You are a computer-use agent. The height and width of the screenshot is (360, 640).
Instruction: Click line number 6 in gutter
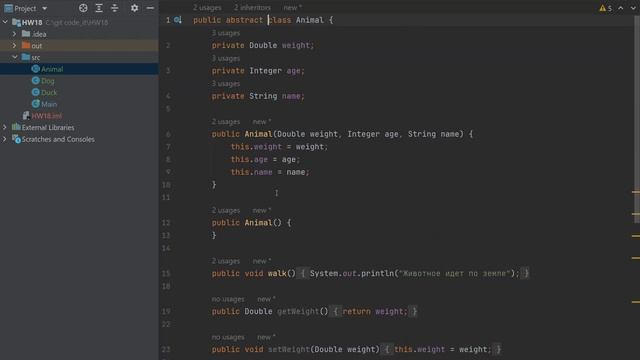click(x=168, y=134)
